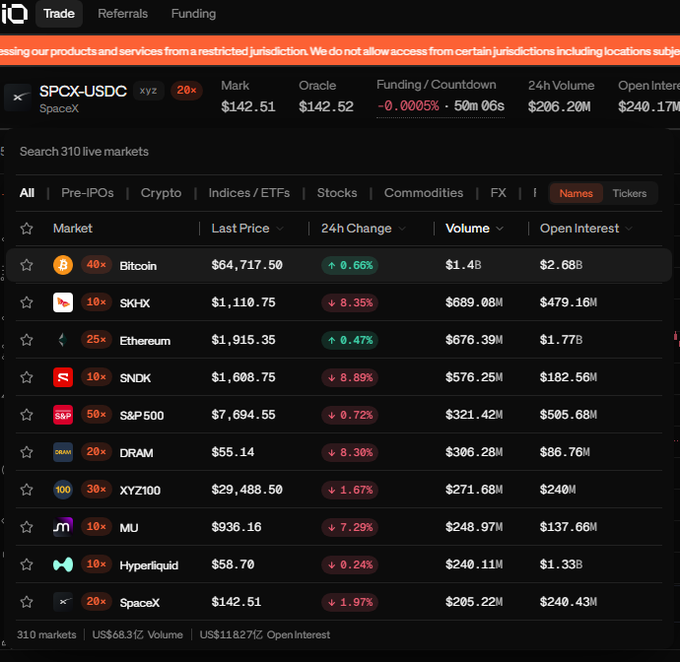Toggle favorite star for DRAM

click(x=26, y=452)
